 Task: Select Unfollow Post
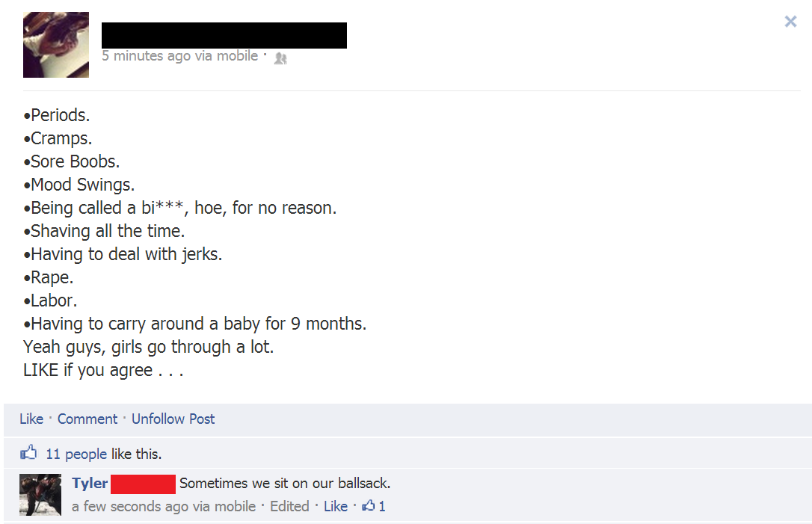tap(173, 419)
